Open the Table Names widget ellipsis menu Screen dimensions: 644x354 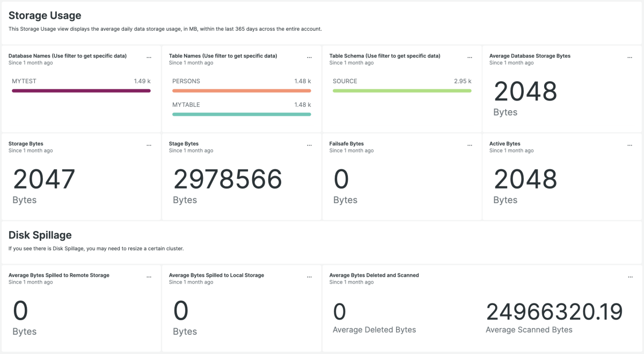310,57
